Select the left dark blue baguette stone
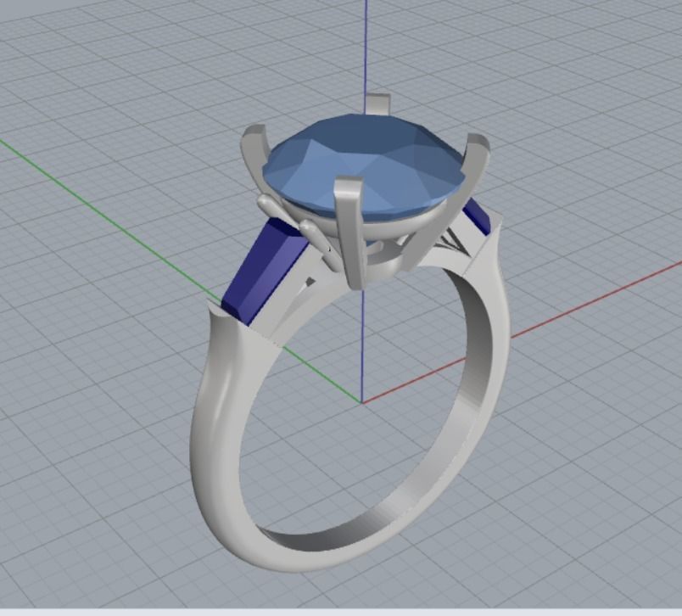The image size is (682, 616). (266, 272)
